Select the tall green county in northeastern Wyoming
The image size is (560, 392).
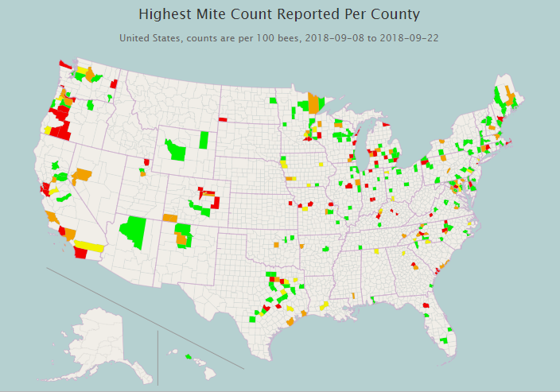[x=204, y=140]
